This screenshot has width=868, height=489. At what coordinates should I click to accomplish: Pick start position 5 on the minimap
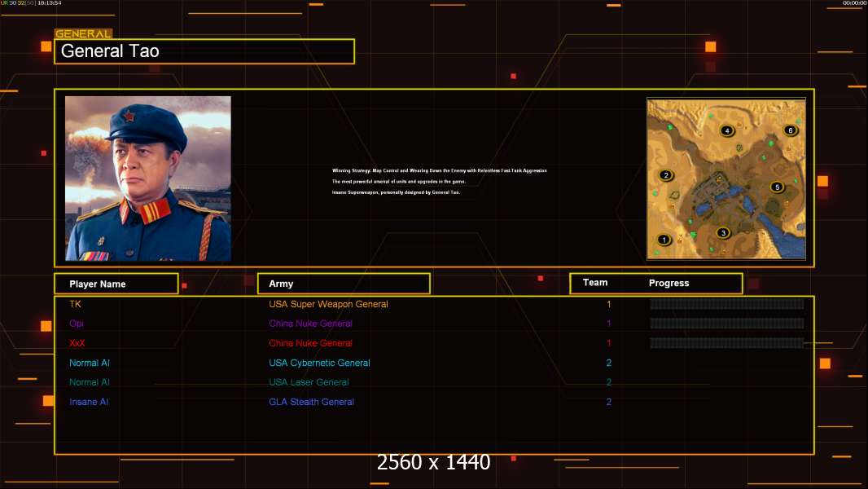click(x=778, y=187)
